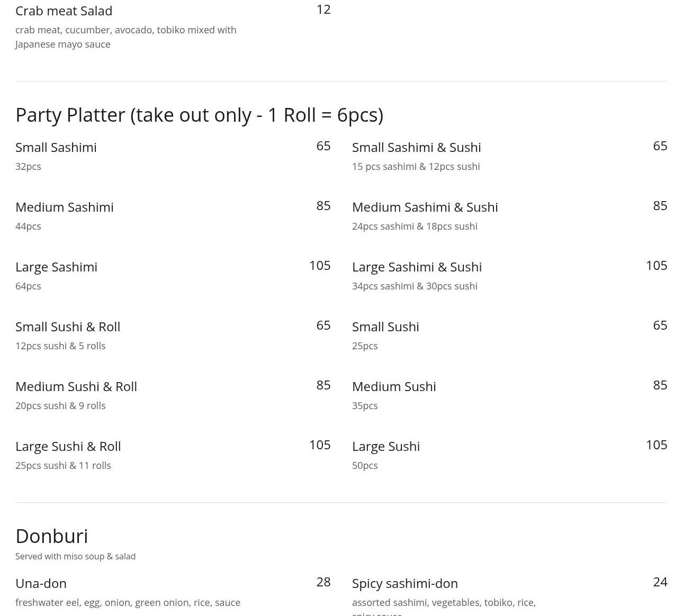Select the Large Sushi & Roll title

68,447
